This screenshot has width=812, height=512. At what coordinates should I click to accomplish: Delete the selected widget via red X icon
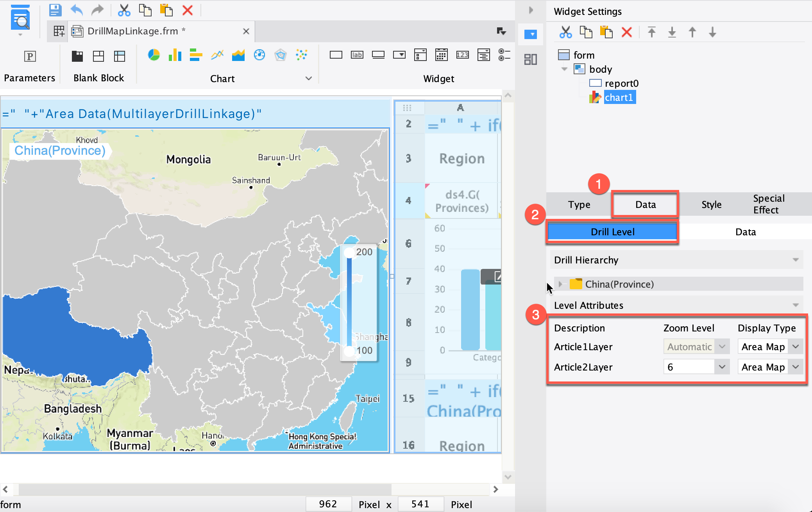627,32
